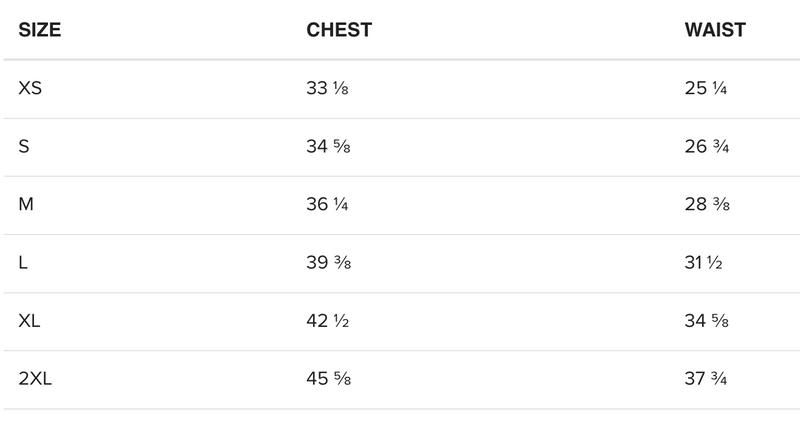Click the WAIST column header
Screen dimensions: 800x429
tap(714, 30)
